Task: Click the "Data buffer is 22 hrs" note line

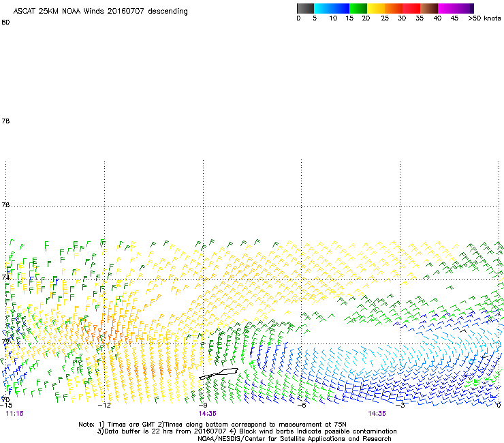Action: 247,431
